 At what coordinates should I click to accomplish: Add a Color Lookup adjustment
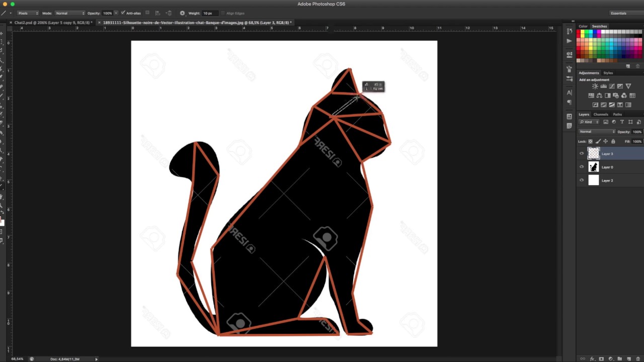coord(632,96)
